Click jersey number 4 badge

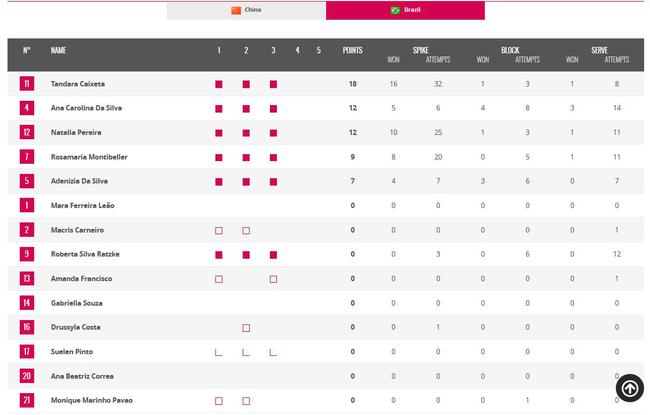(x=27, y=108)
